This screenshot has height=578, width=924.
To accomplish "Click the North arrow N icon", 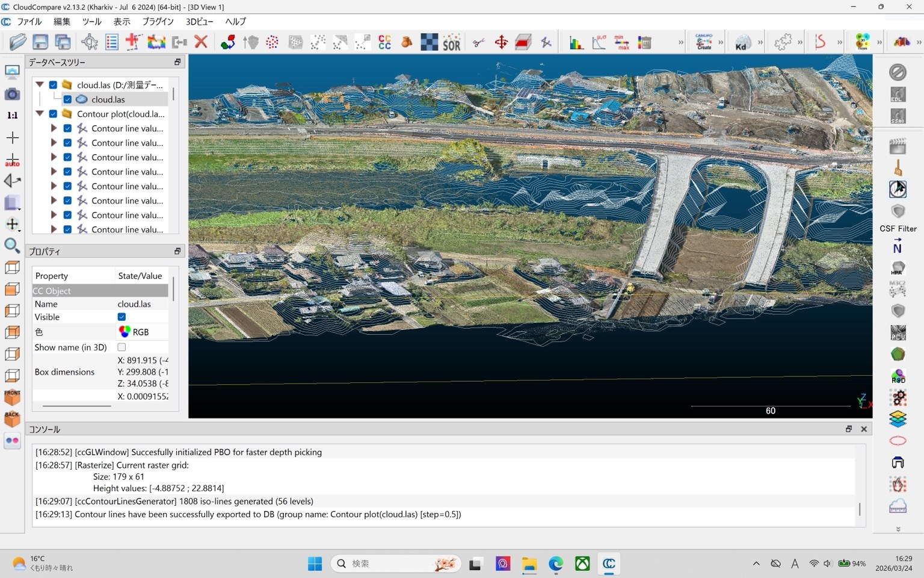I will (898, 246).
